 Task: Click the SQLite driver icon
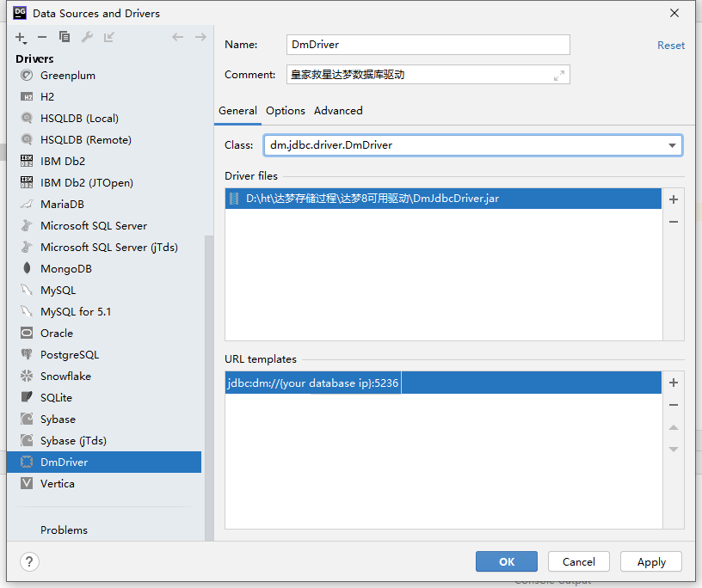pos(27,397)
